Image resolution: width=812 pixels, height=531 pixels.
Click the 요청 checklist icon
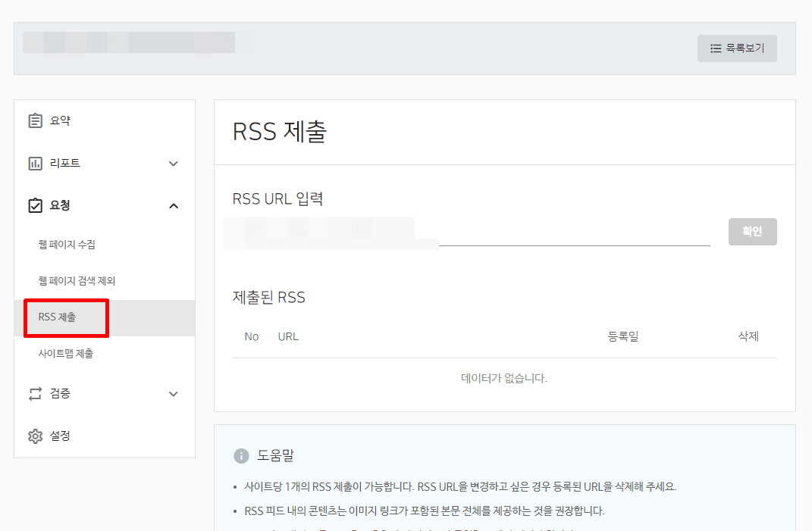[35, 205]
